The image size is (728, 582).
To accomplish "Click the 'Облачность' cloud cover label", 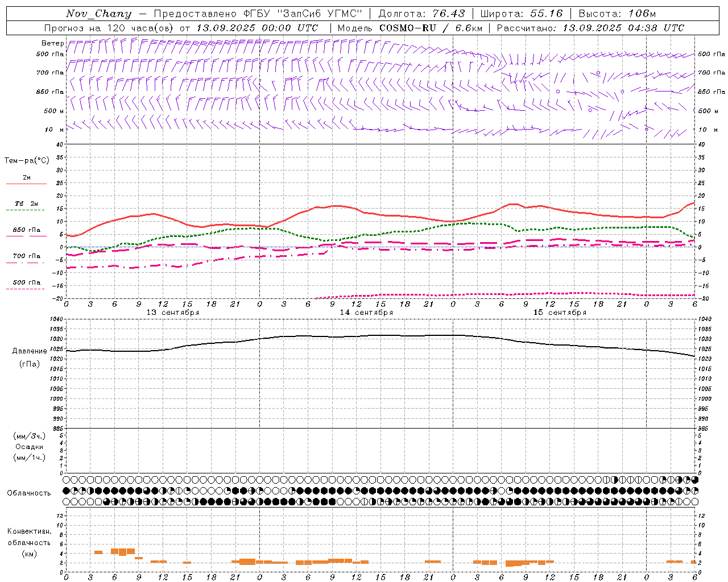I will click(x=29, y=493).
